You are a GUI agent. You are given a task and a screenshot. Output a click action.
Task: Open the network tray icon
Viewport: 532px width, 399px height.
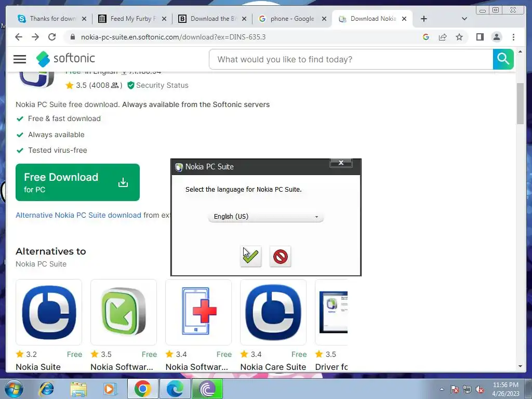click(x=467, y=390)
